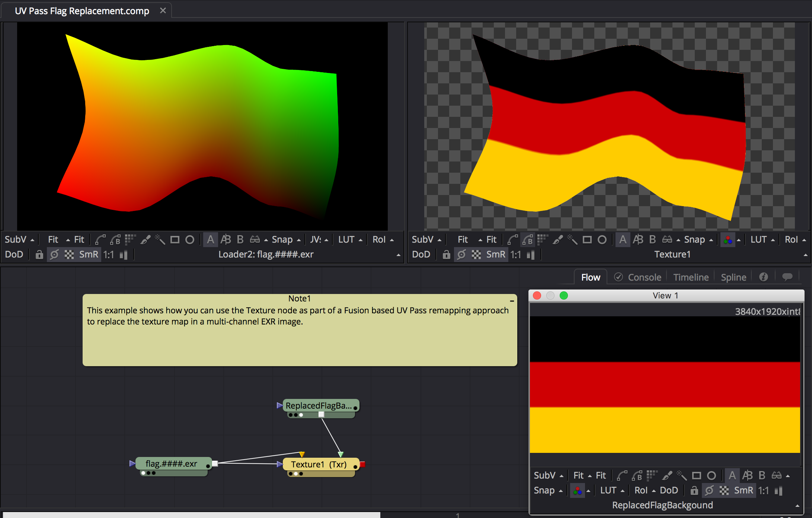Select the paint brush tool in the Texture1 viewer
Viewport: 812px width, 518px height.
(x=558, y=240)
